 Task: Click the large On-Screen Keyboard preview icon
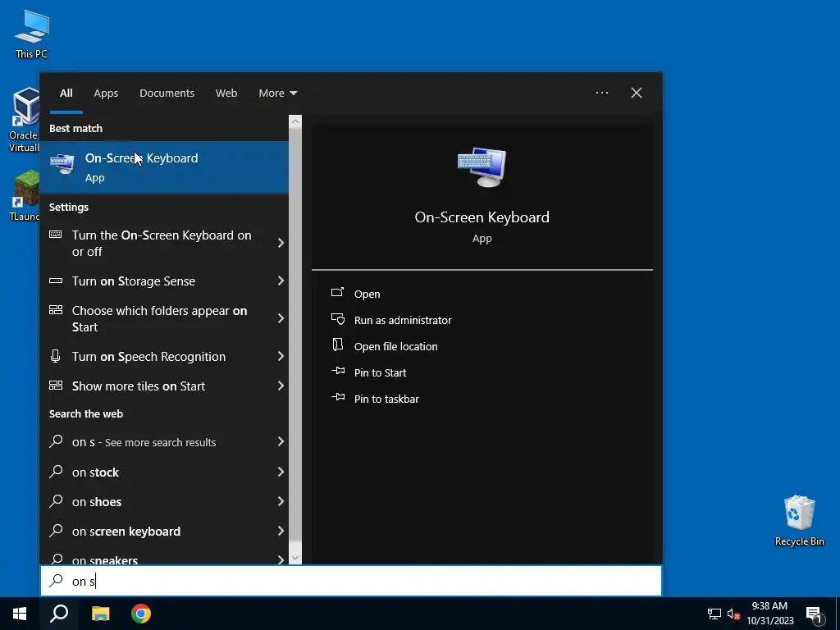pyautogui.click(x=482, y=167)
